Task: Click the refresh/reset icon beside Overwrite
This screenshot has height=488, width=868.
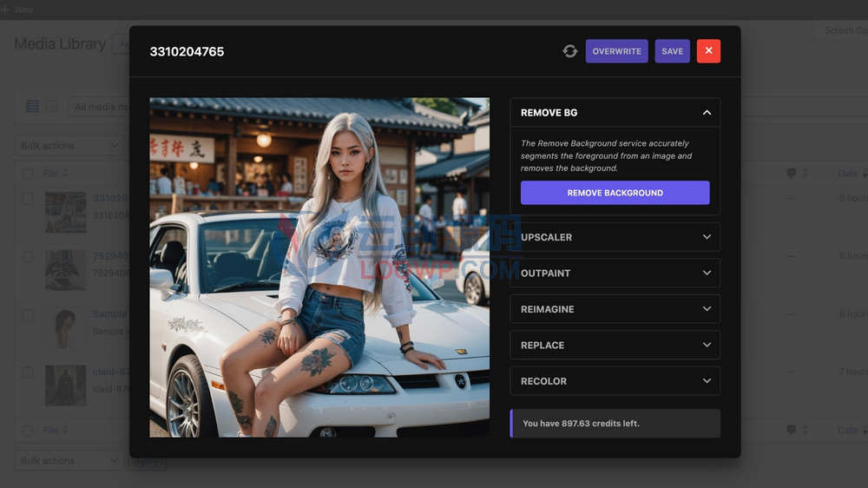Action: [x=569, y=51]
